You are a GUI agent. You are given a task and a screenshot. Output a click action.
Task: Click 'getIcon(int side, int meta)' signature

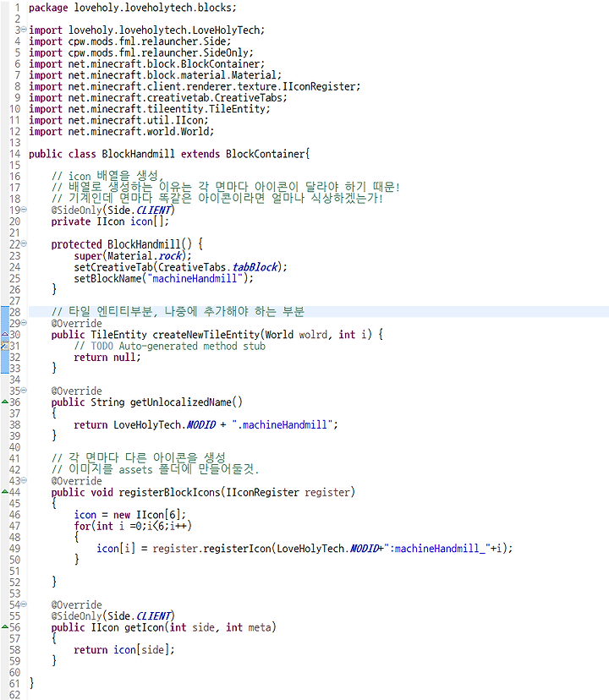(200, 627)
